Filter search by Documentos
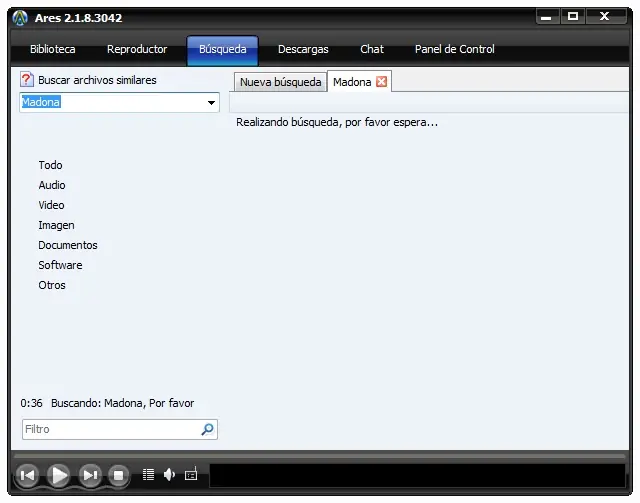Screen dimensions: 640x503 coord(68,245)
